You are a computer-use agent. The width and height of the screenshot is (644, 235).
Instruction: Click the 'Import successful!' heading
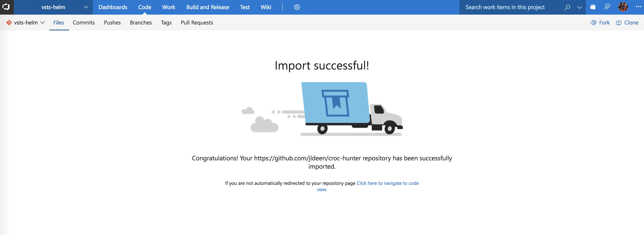(322, 65)
